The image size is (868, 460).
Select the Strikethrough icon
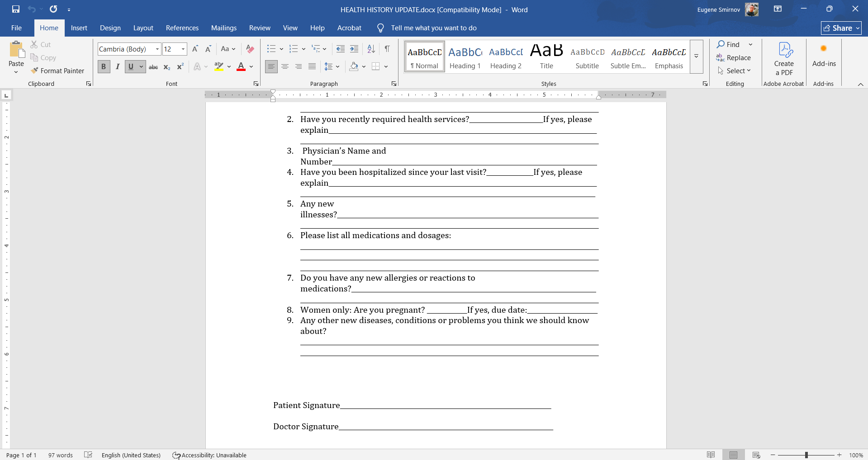coord(153,66)
